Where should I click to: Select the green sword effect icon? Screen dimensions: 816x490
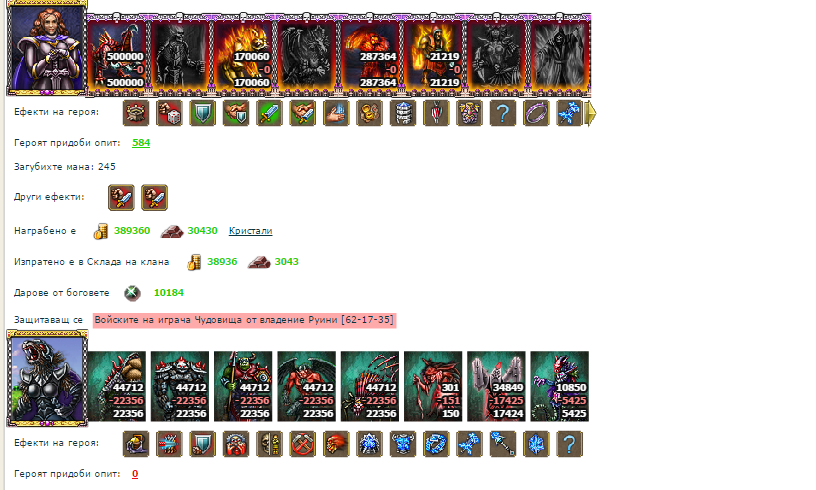[269, 113]
